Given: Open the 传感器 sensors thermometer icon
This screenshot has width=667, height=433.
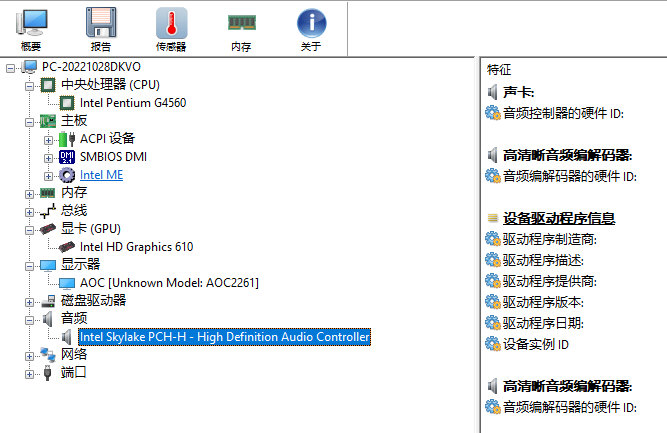Looking at the screenshot, I should click(171, 29).
